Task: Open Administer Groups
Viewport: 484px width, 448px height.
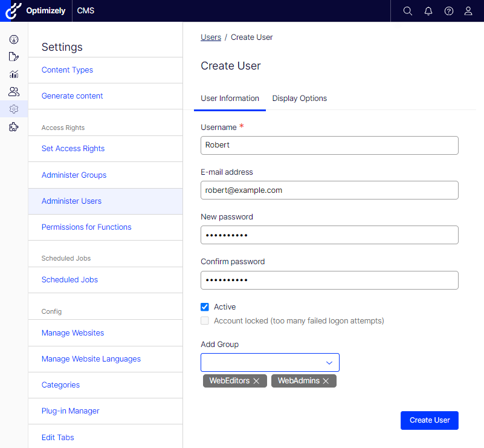Action: [x=74, y=175]
